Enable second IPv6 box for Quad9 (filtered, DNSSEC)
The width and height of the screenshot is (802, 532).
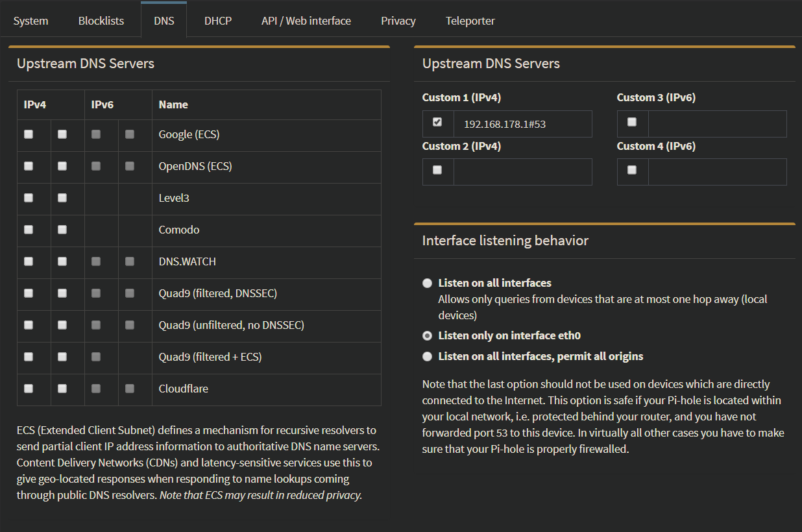click(x=130, y=293)
